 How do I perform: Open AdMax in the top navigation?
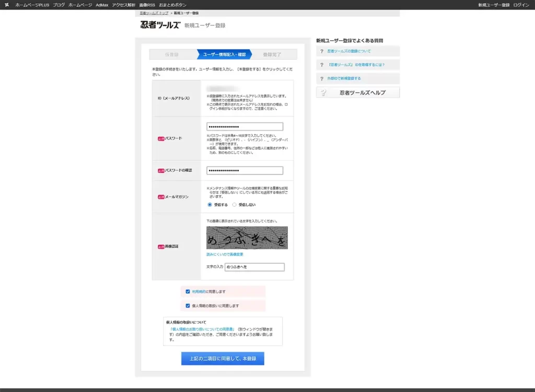[102, 5]
